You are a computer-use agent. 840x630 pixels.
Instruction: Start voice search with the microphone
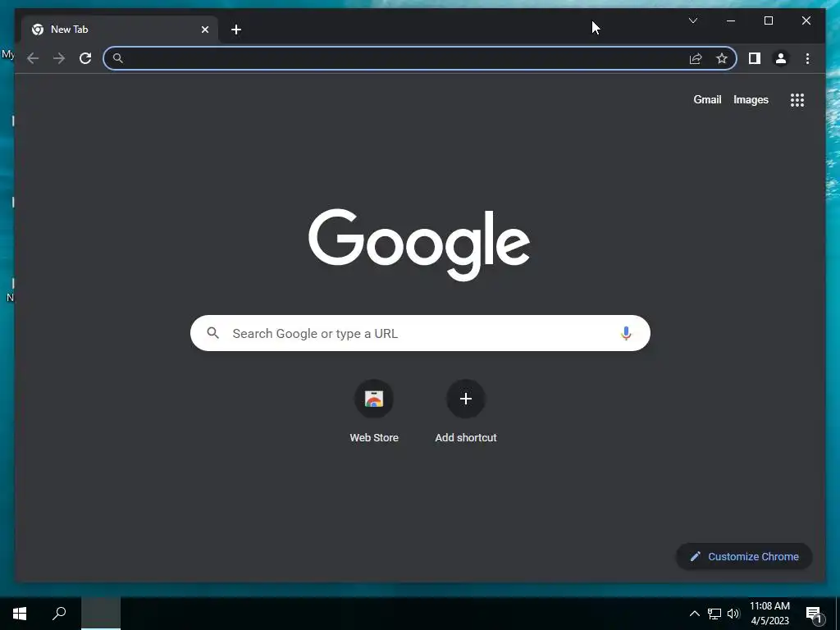click(x=626, y=333)
